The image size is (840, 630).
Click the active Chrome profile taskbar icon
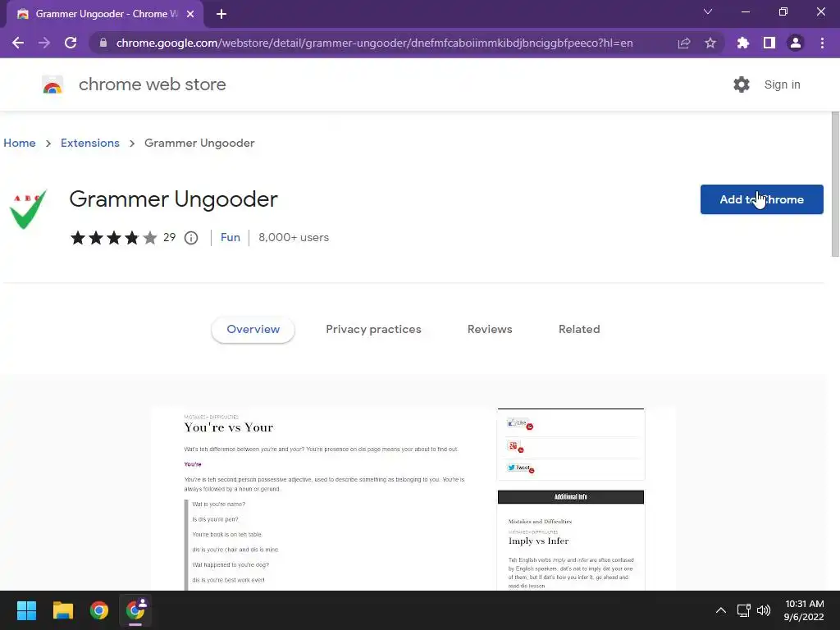(x=135, y=610)
